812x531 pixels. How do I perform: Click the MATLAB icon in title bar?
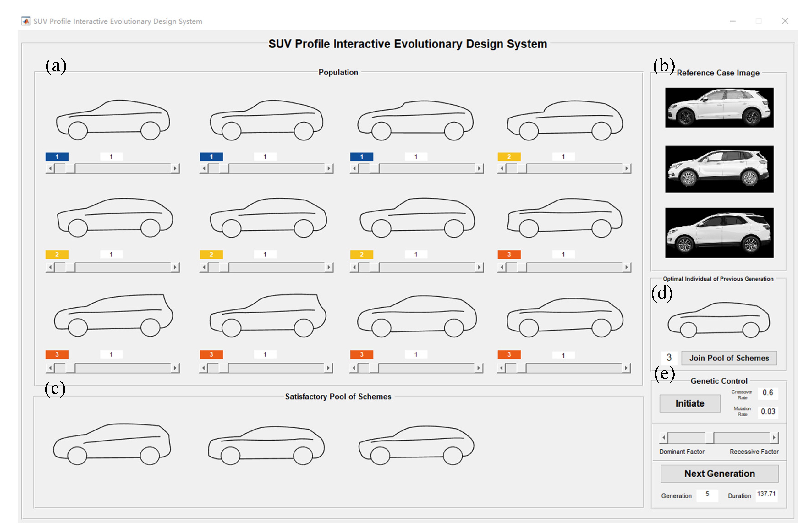tap(26, 21)
